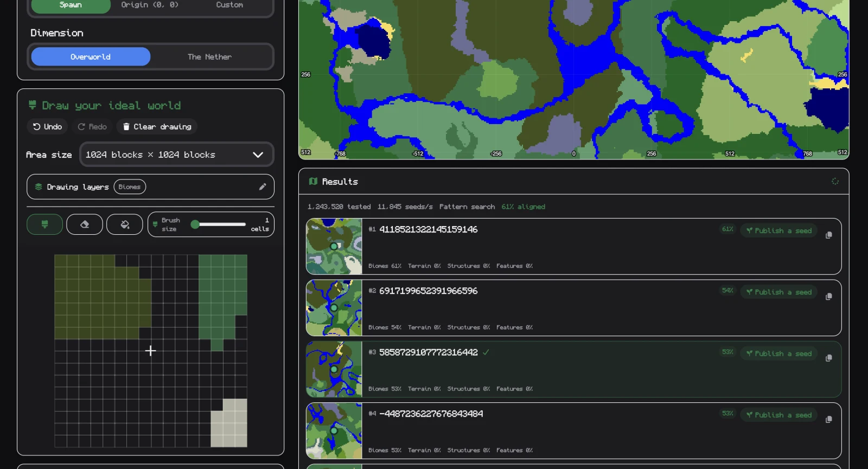
Task: Clear the drawing
Action: pos(157,126)
